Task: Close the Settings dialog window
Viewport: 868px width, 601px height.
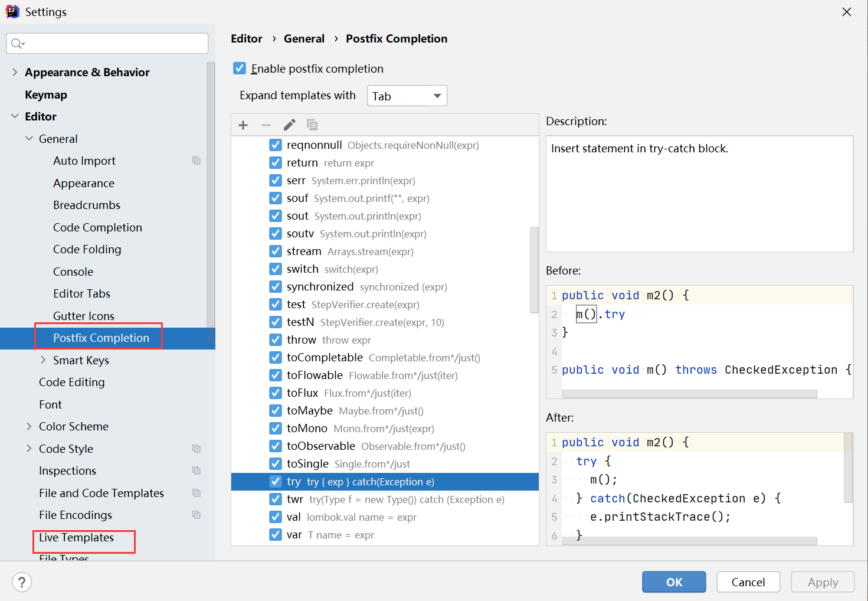Action: [847, 12]
